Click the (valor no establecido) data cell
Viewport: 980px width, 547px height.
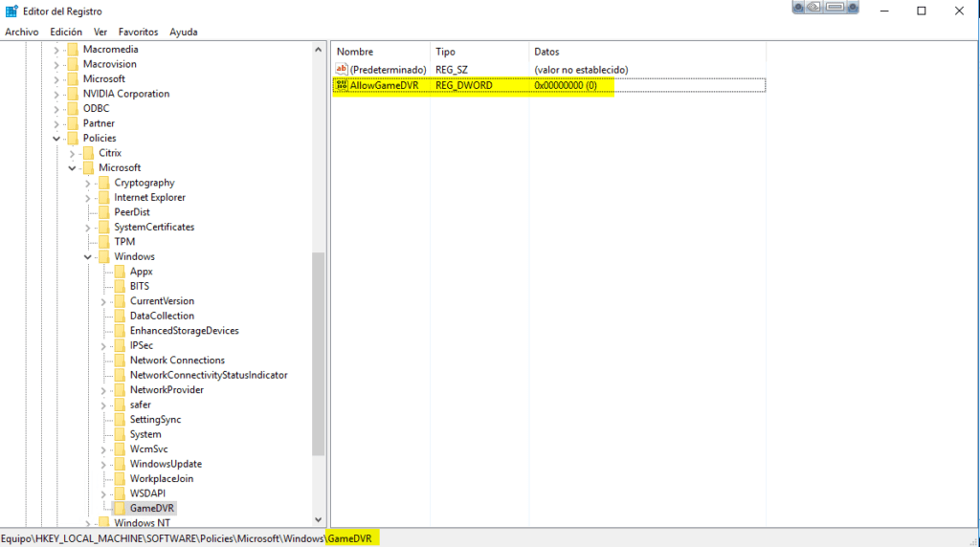point(581,70)
